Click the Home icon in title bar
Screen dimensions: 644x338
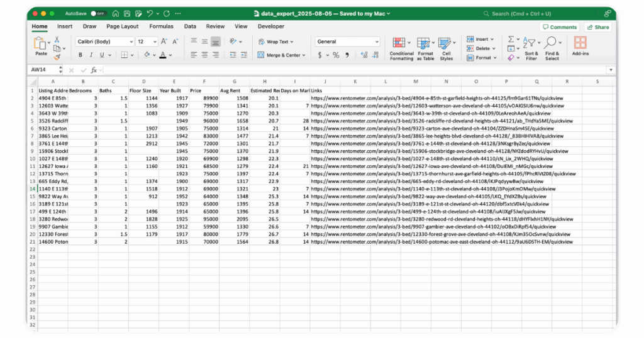pyautogui.click(x=116, y=14)
